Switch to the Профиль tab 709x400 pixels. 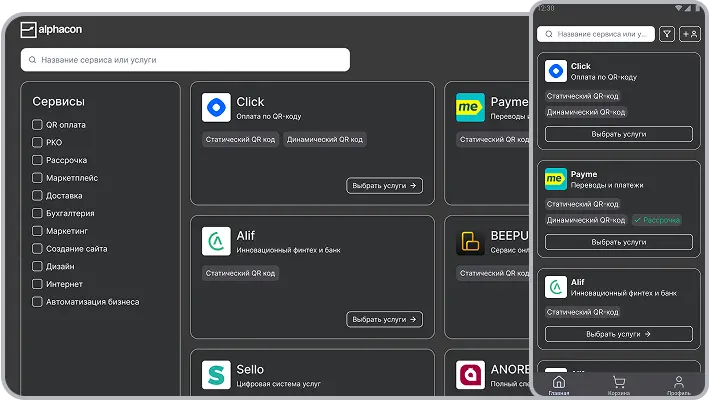tap(679, 385)
